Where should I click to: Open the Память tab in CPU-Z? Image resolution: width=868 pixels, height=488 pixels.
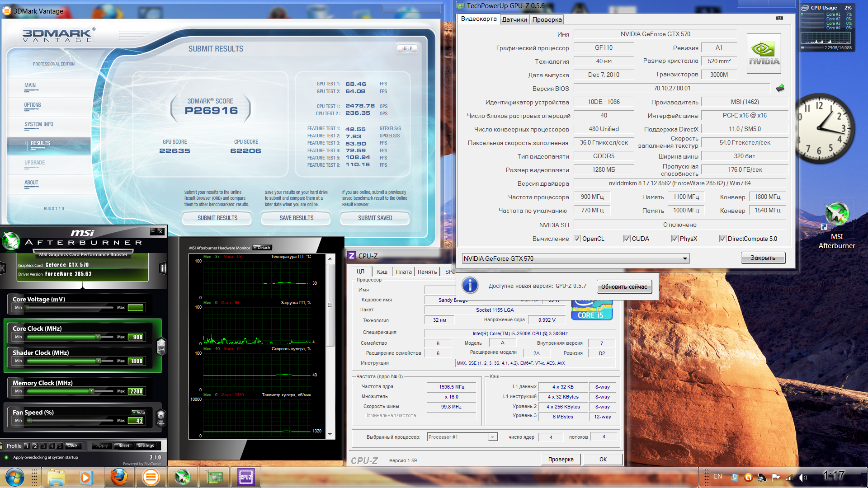coord(427,272)
